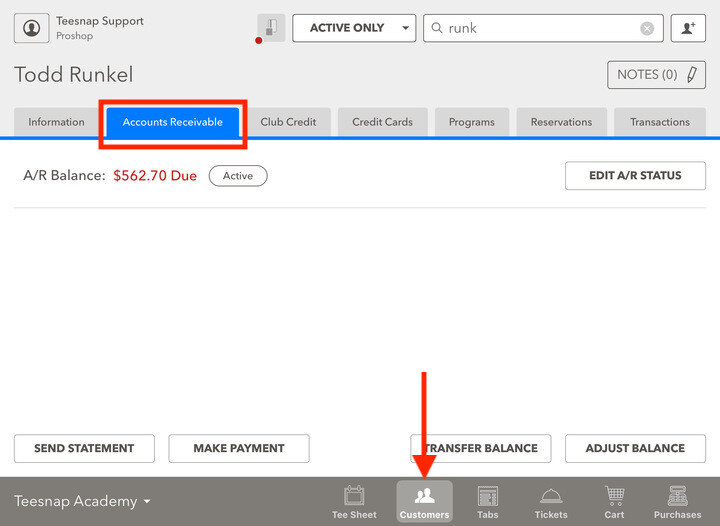This screenshot has width=720, height=526.
Task: Tap the card reader status icon
Action: [x=271, y=28]
